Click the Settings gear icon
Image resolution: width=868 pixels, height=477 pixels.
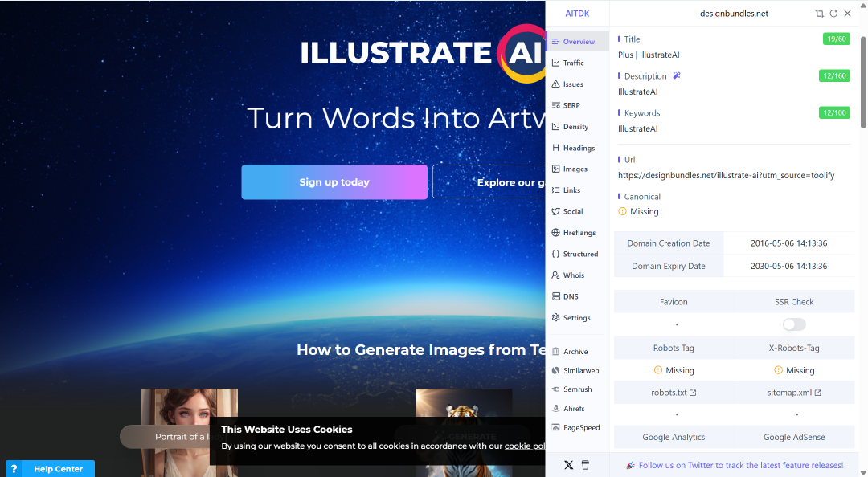[x=556, y=318]
